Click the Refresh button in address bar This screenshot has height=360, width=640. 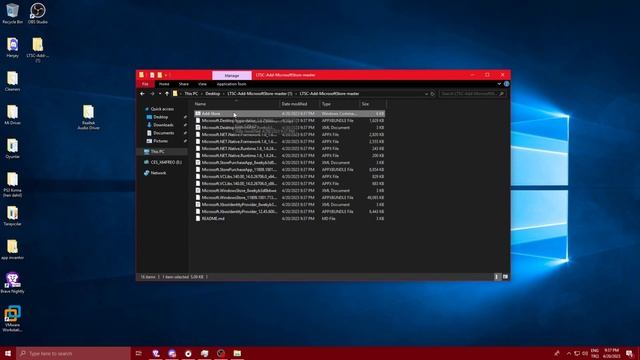(x=433, y=94)
